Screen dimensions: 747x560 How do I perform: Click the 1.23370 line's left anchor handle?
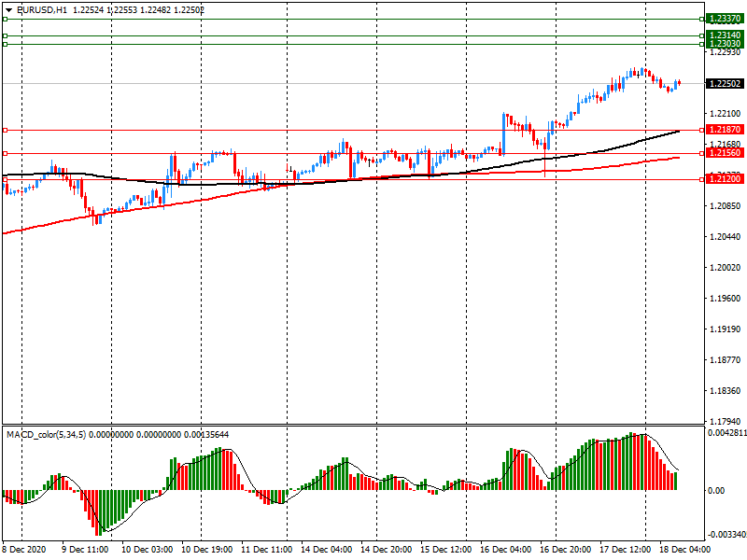coord(5,19)
